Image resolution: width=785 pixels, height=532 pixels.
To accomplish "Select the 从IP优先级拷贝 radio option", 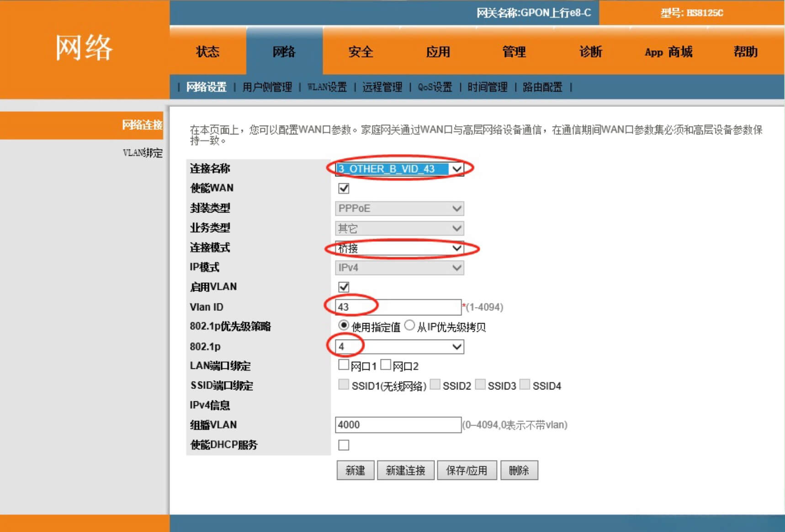I will pyautogui.click(x=410, y=326).
